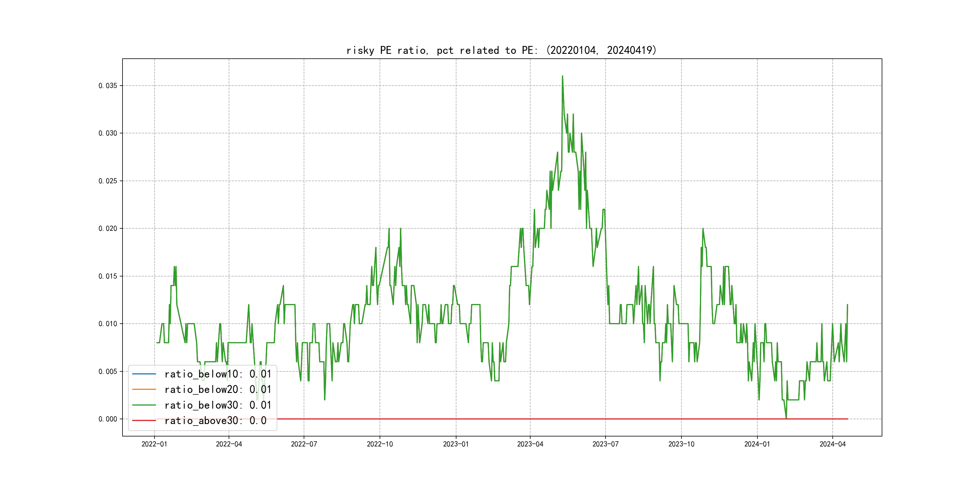Click the 0.000 y-axis tick label
Viewport: 980px width, 490px height.
point(108,419)
